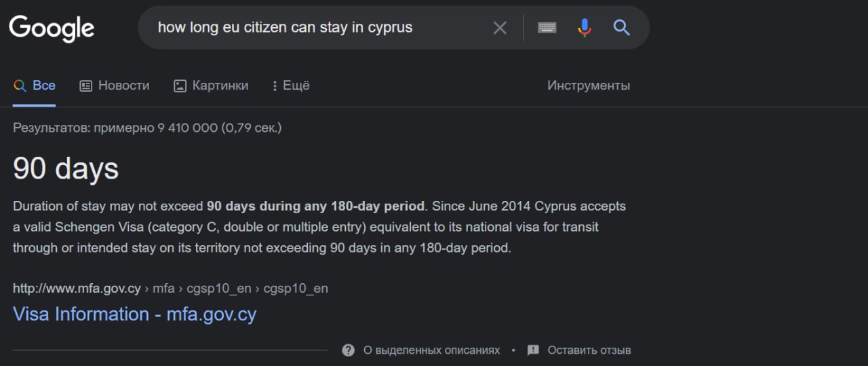The width and height of the screenshot is (868, 366).
Task: Open the on-screen keyboard input tool
Action: tap(547, 28)
